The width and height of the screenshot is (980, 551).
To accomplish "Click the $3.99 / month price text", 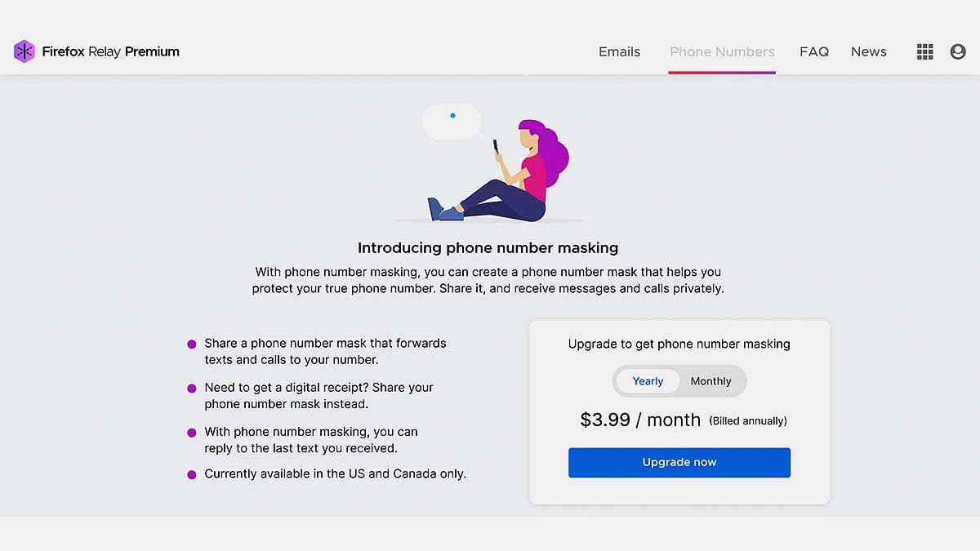I will pyautogui.click(x=640, y=420).
